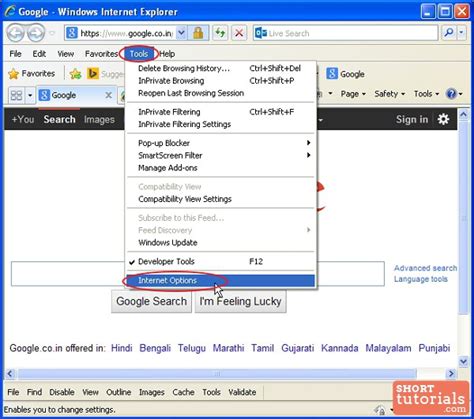Open recent pages dropdown next to Forward

(52, 33)
